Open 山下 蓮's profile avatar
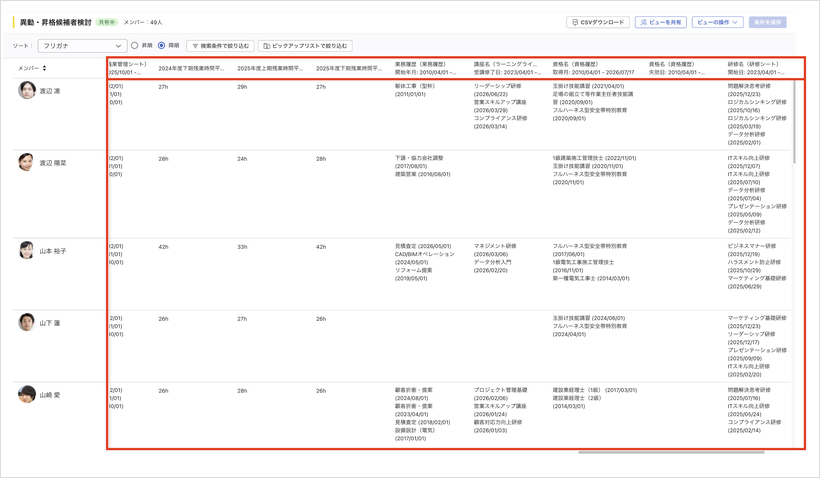 (x=27, y=322)
